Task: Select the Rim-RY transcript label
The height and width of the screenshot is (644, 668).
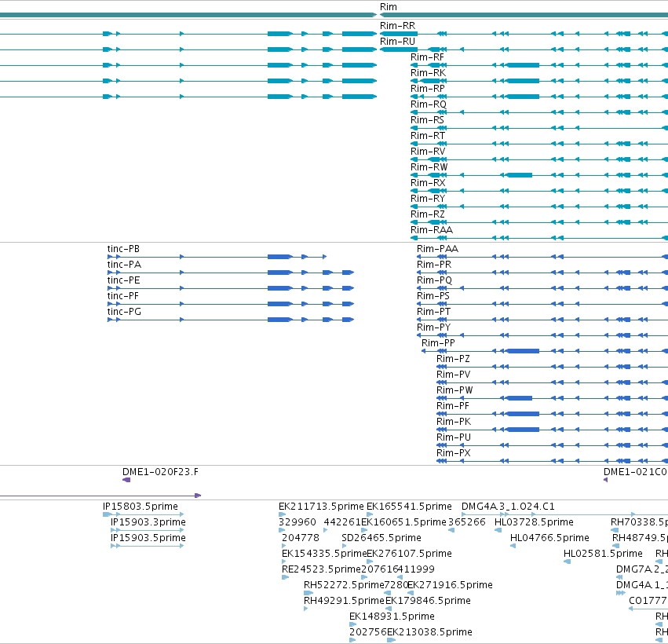Action: 428,199
